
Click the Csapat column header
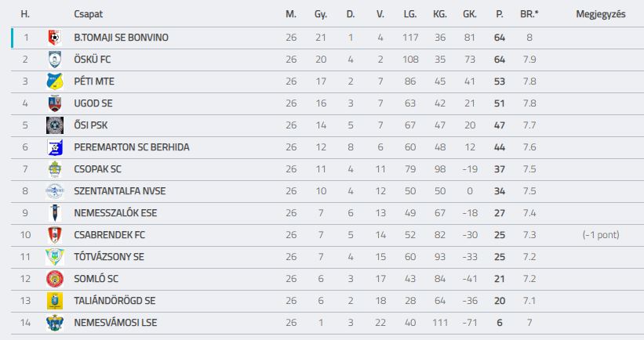(89, 14)
